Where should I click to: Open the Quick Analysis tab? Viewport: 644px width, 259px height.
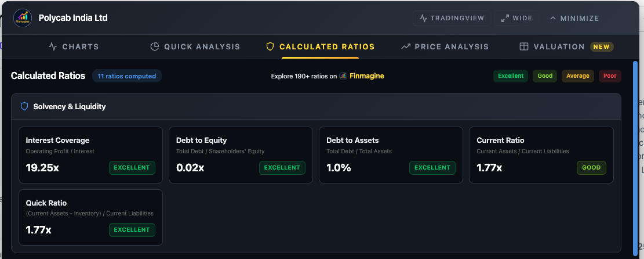(195, 46)
